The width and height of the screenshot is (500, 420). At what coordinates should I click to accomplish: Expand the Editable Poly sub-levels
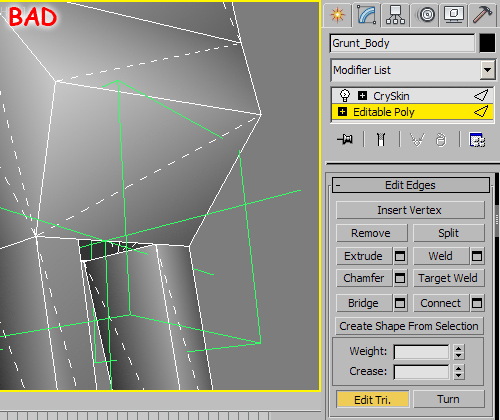pyautogui.click(x=342, y=111)
